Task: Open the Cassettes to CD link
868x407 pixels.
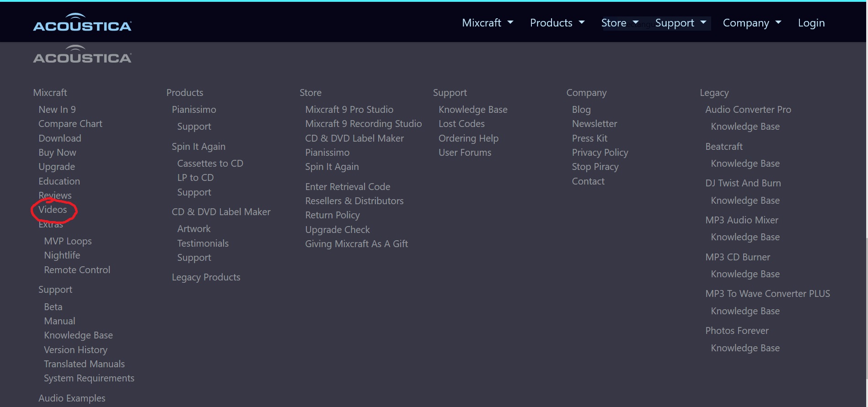Action: 210,164
